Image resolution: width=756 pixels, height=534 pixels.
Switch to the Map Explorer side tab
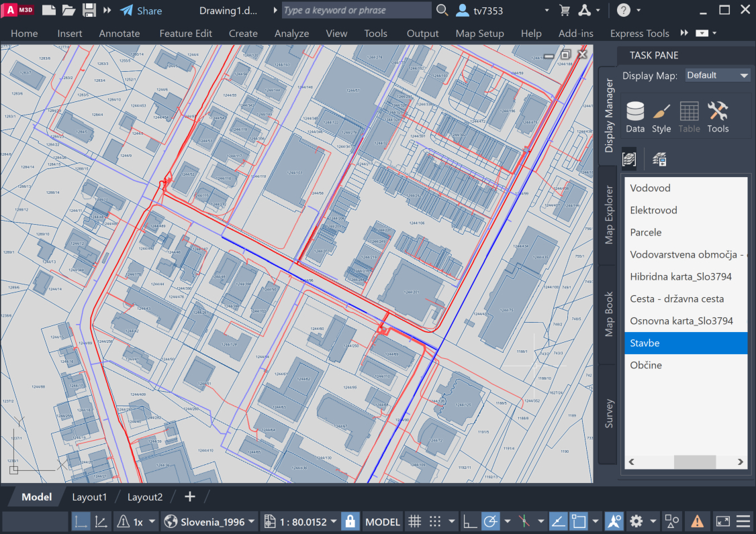[609, 215]
